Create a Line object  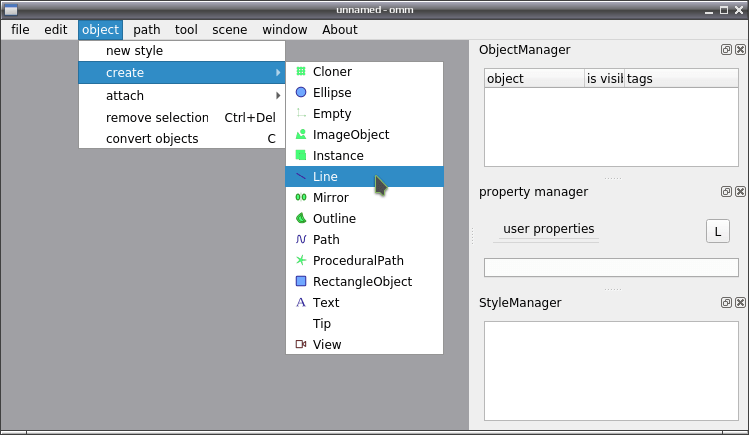coord(364,177)
